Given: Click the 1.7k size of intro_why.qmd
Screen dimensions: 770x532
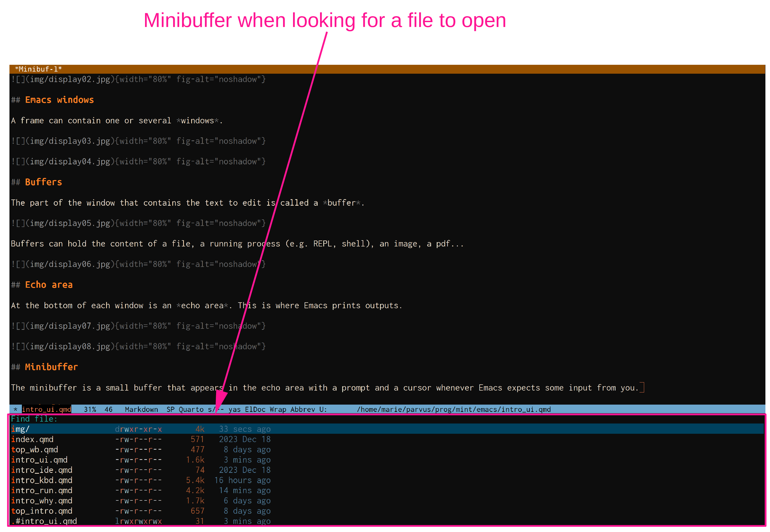Looking at the screenshot, I should (195, 501).
